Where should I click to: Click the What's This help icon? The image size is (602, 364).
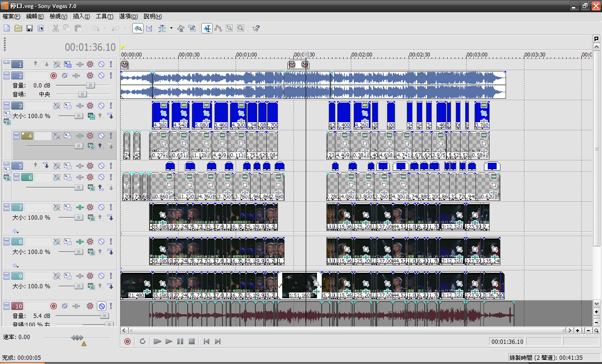256,28
